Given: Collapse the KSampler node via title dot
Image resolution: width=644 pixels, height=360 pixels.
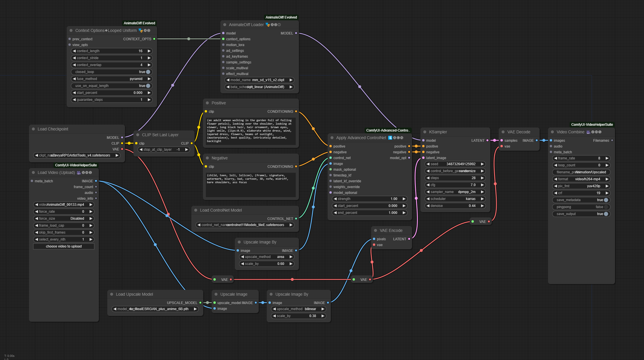Looking at the screenshot, I should click(425, 132).
